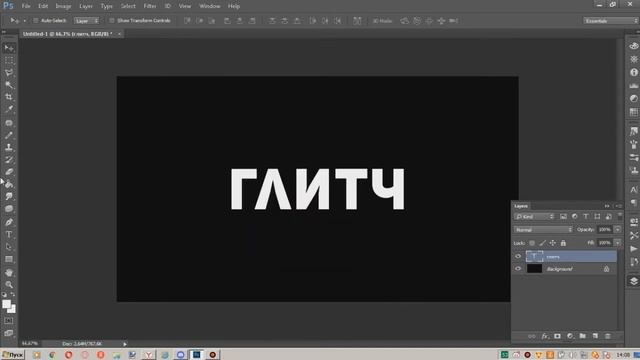The height and width of the screenshot is (360, 640).
Task: Open the layer filter Kind dropdown
Action: pyautogui.click(x=534, y=217)
